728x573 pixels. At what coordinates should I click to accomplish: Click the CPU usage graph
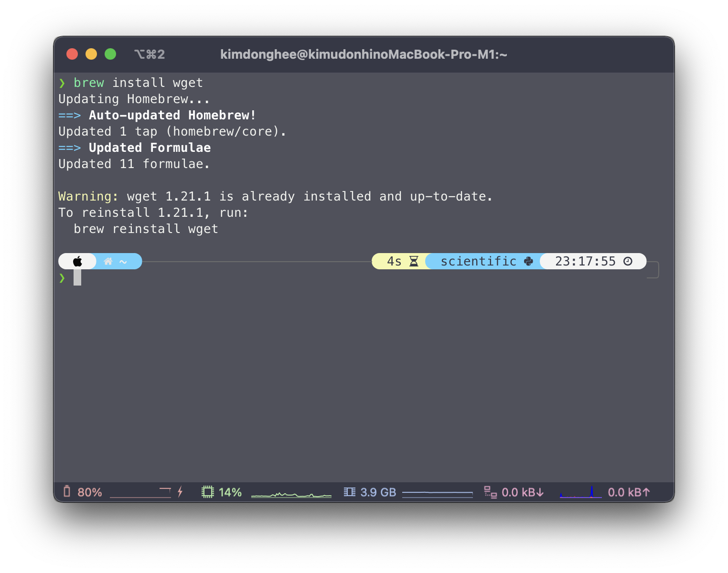291,495
